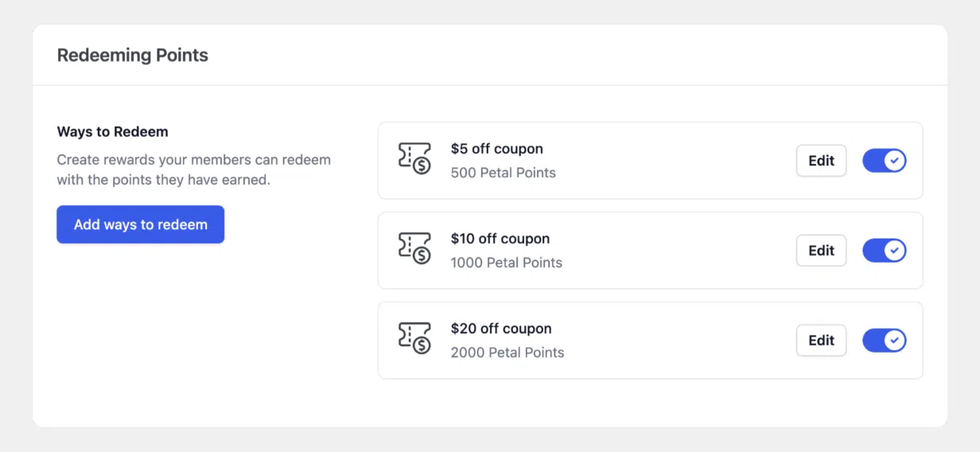Click the coupon icon for $5 off reward
This screenshot has width=980, height=452.
(414, 159)
